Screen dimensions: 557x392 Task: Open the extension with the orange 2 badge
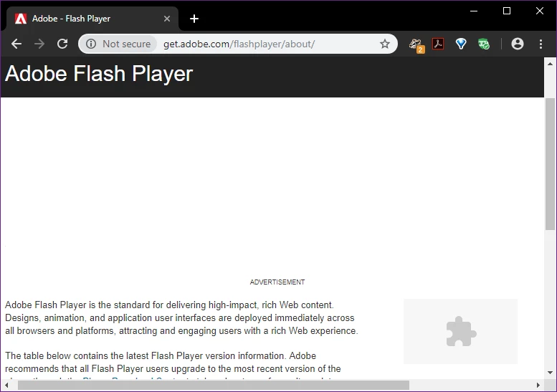coord(416,44)
